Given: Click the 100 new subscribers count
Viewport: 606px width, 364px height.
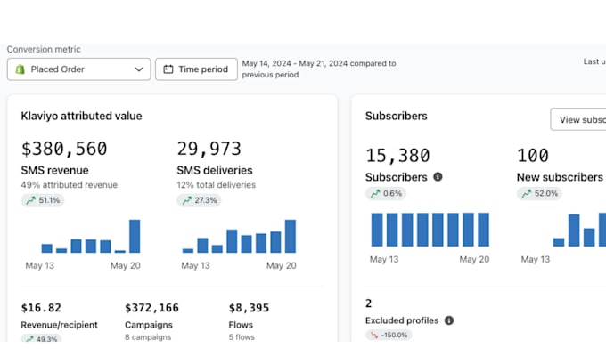Looking at the screenshot, I should pos(533,156).
